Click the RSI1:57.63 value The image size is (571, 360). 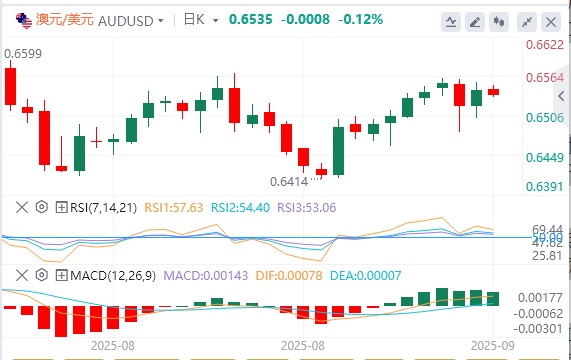point(174,208)
